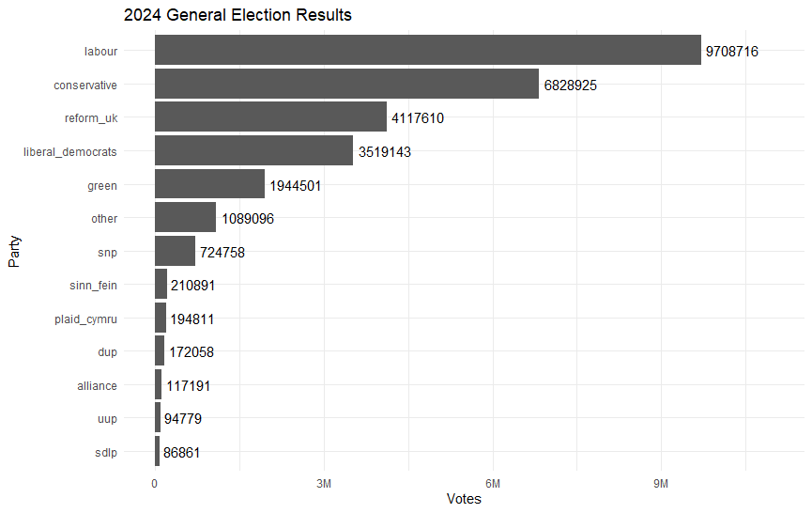Select the snp bar
Image resolution: width=812 pixels, height=513 pixels.
(x=175, y=252)
